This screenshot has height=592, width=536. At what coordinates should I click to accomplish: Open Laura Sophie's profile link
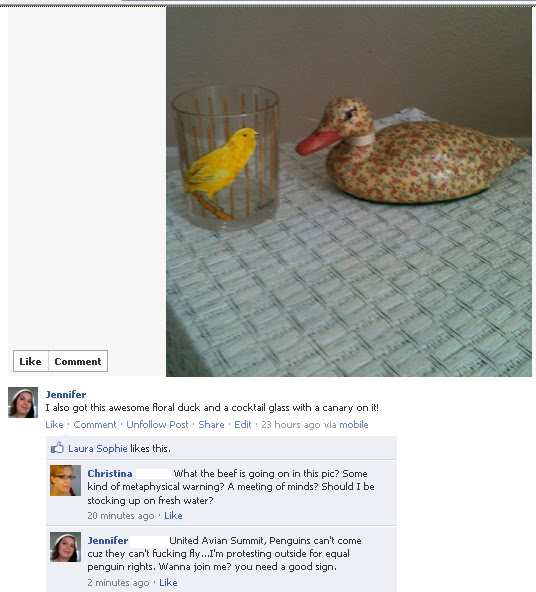click(x=98, y=449)
